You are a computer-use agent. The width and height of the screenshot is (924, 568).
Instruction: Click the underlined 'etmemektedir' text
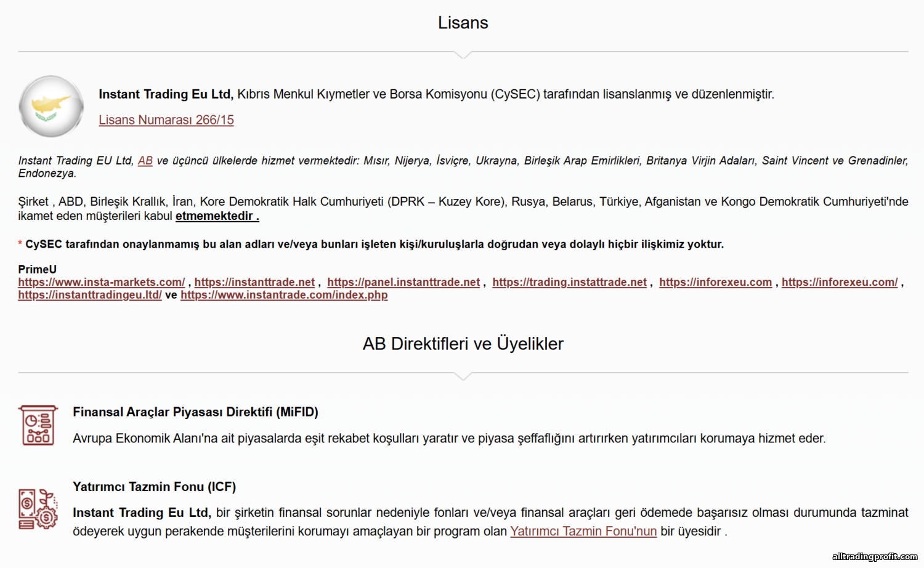click(217, 216)
